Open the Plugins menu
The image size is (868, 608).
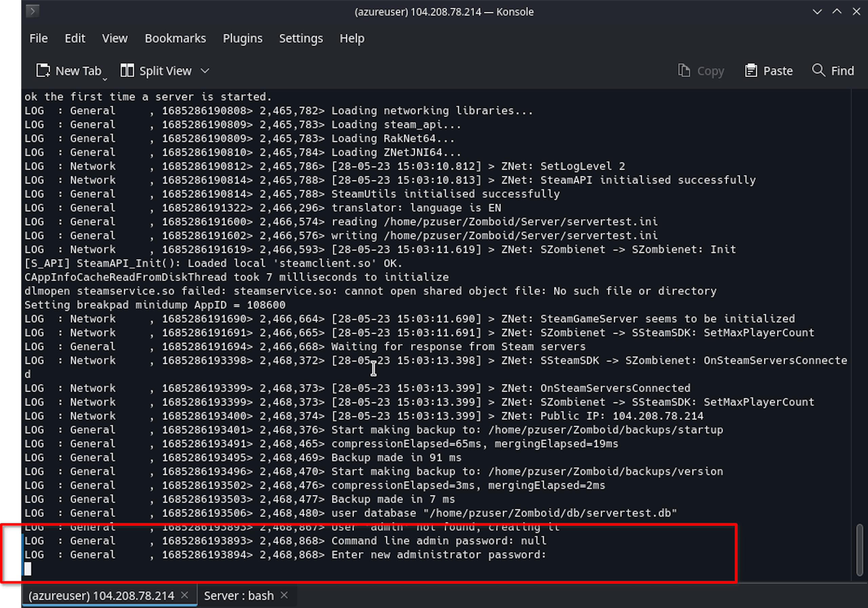(x=242, y=38)
